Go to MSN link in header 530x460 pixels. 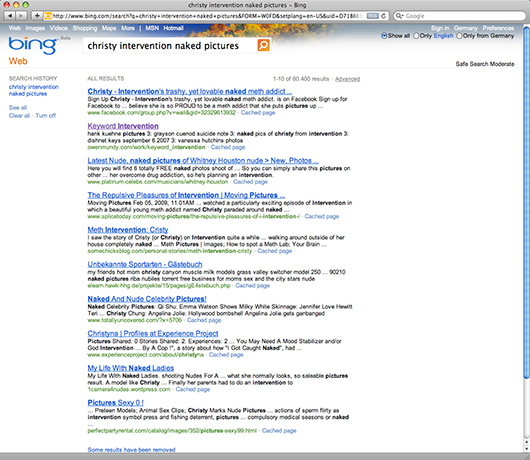tap(152, 28)
